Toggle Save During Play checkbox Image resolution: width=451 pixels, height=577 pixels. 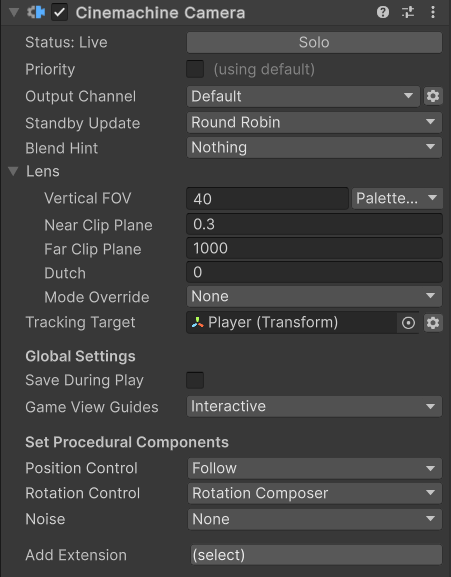[195, 380]
